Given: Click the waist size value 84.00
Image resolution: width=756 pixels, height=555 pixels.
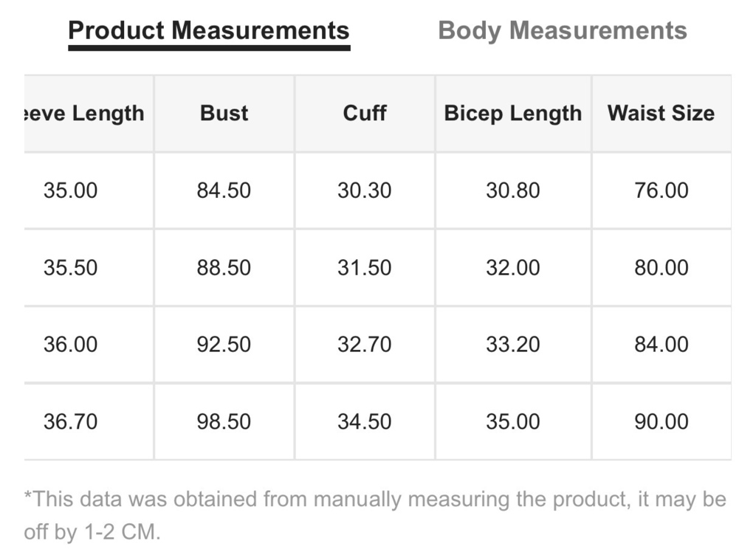Looking at the screenshot, I should click(x=661, y=345).
